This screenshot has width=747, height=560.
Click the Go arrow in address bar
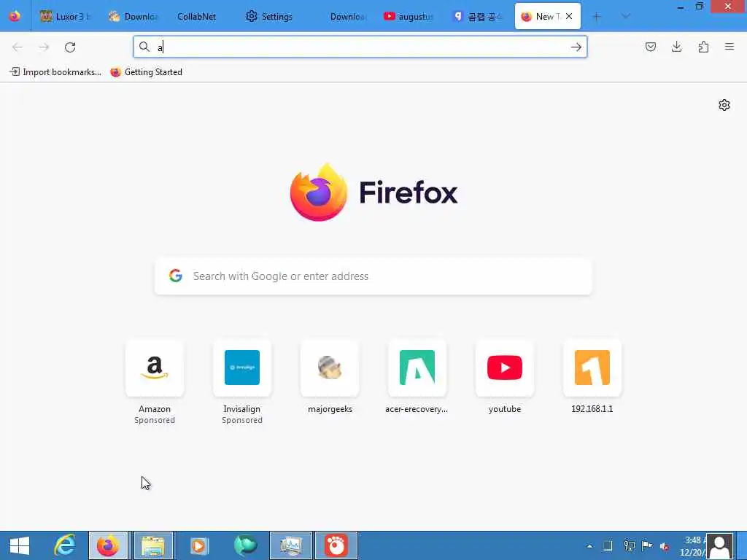tap(576, 47)
